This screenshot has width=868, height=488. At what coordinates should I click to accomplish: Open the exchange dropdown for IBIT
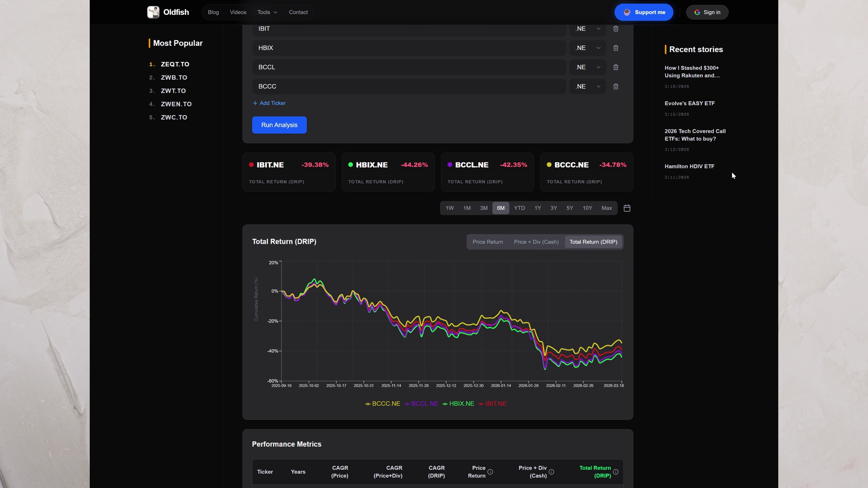pyautogui.click(x=588, y=29)
